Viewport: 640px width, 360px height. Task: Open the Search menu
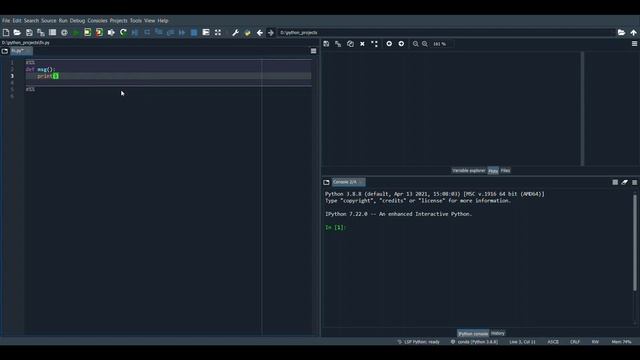click(x=31, y=20)
